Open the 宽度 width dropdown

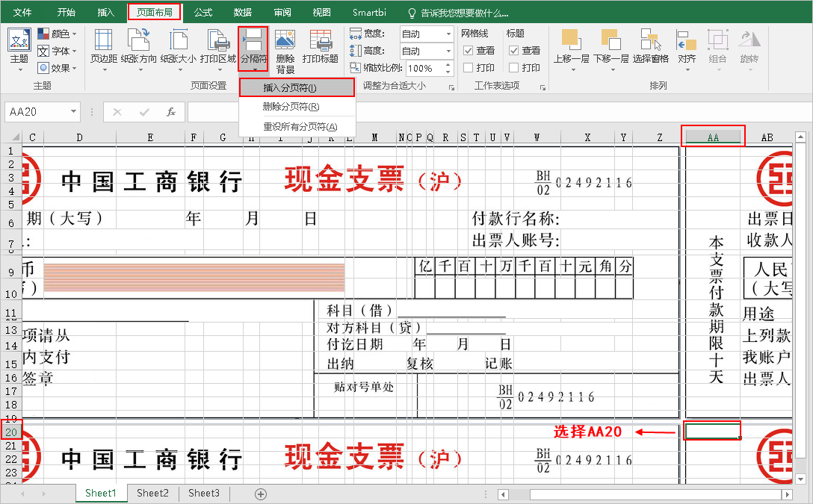(x=448, y=34)
